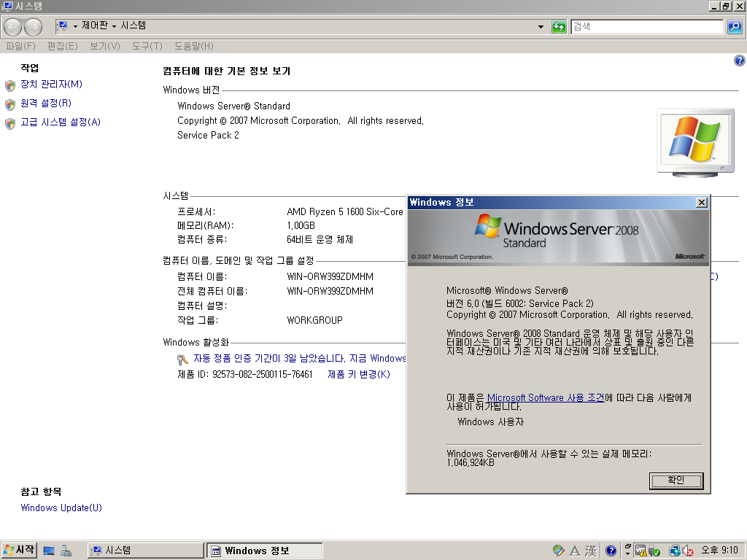Viewport: 747px width, 560px height.
Task: Click the Service Pack 2 text
Action: (208, 135)
